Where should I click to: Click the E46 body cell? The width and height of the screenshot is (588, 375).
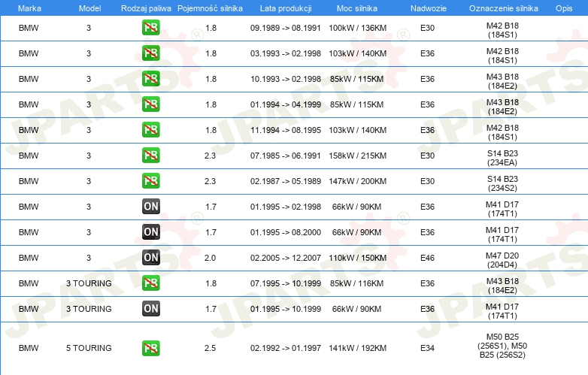coord(427,258)
